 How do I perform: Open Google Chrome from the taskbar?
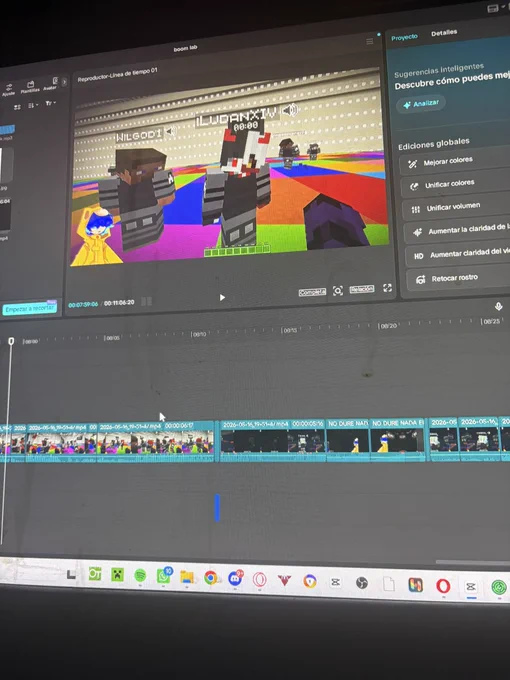point(211,578)
